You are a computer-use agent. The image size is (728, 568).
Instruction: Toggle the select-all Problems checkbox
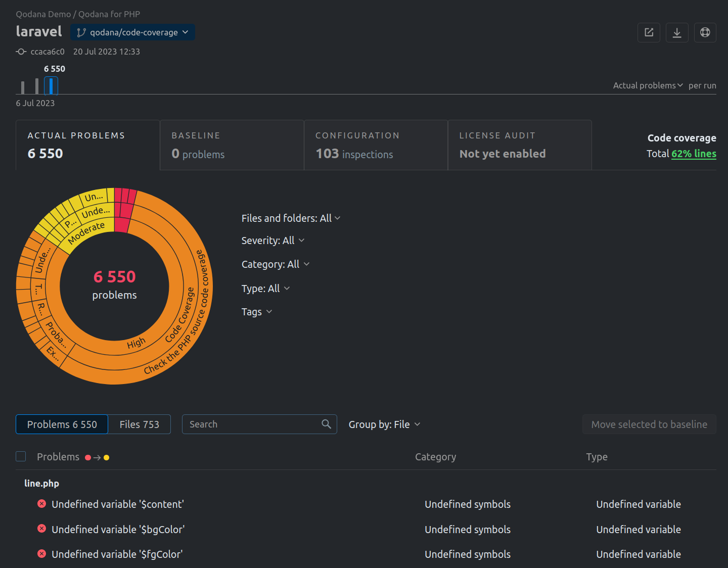pos(21,457)
